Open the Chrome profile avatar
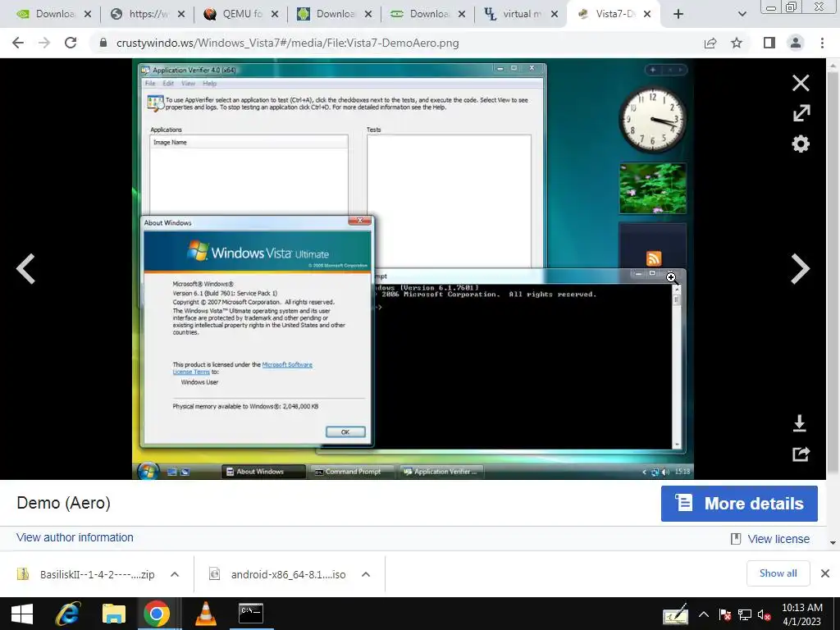This screenshot has height=630, width=840. point(796,43)
